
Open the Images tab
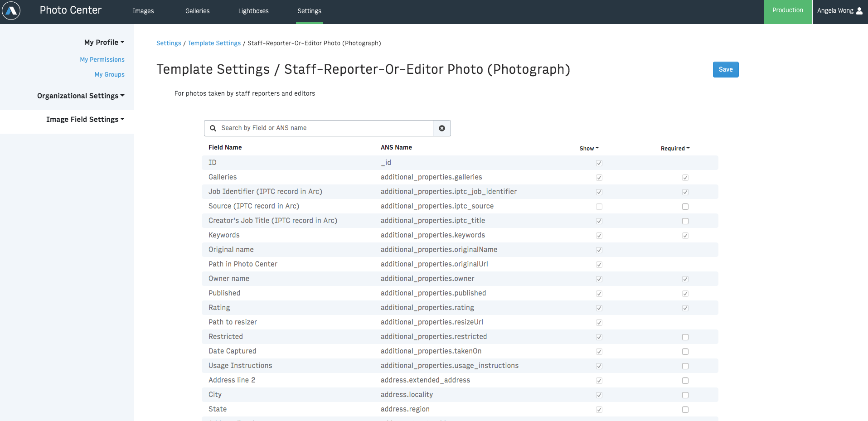point(143,11)
